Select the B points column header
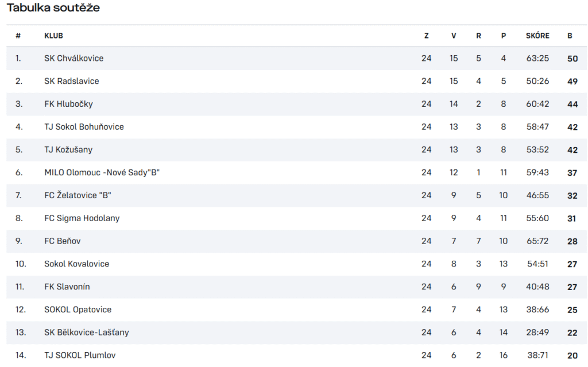 [570, 36]
